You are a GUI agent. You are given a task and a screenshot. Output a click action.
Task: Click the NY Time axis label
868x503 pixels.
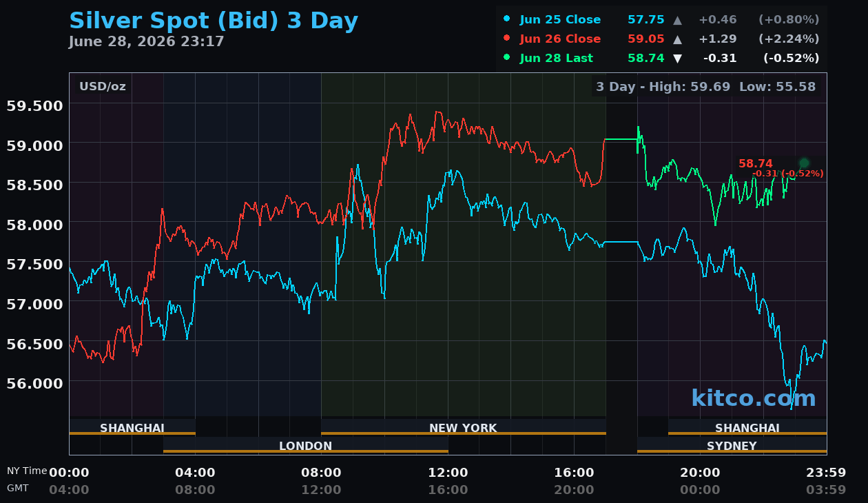click(27, 471)
